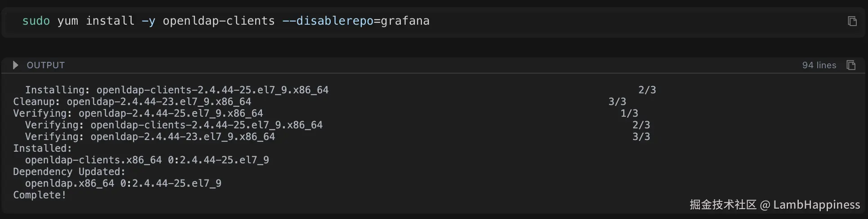Click the --disablerepo flag in the command
Screen dimensions: 868x219
click(x=328, y=21)
